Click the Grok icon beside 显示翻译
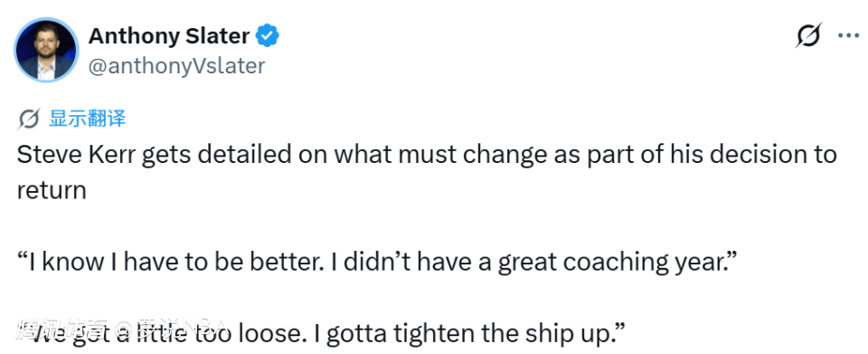 28,119
